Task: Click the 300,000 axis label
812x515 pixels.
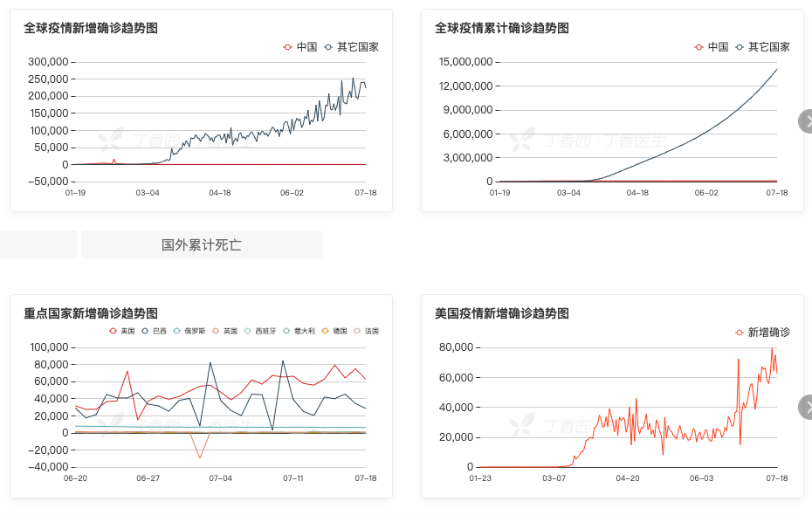Action: [x=48, y=62]
